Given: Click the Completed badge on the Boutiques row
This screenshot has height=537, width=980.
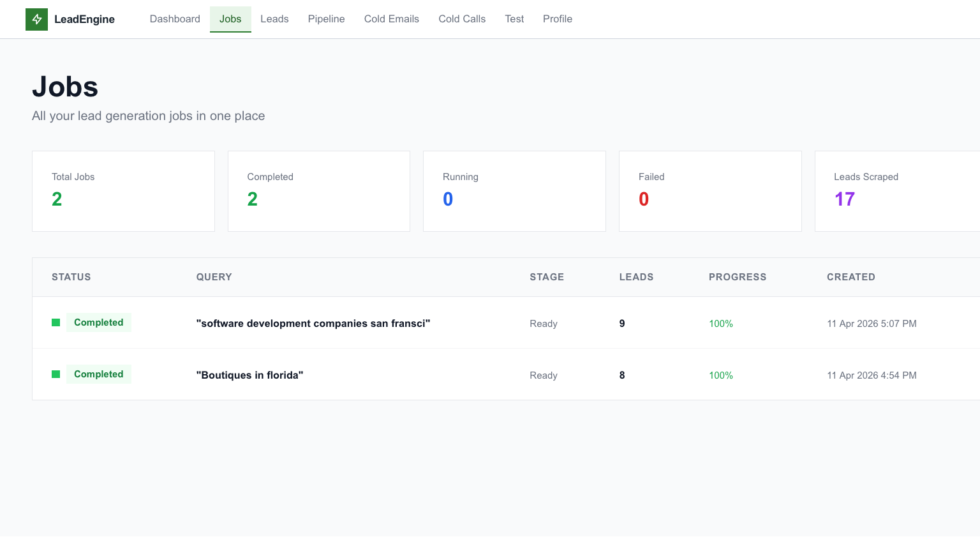Looking at the screenshot, I should [99, 374].
